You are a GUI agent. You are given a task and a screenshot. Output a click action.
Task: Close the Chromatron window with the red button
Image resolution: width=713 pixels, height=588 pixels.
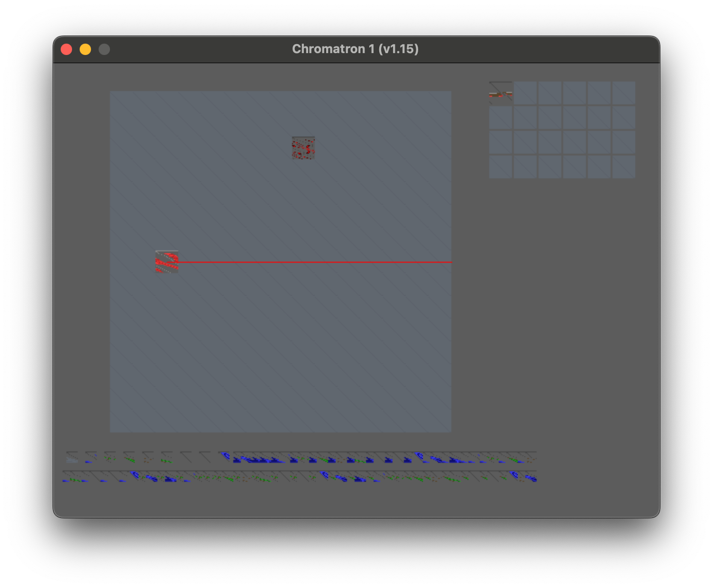tap(66, 49)
